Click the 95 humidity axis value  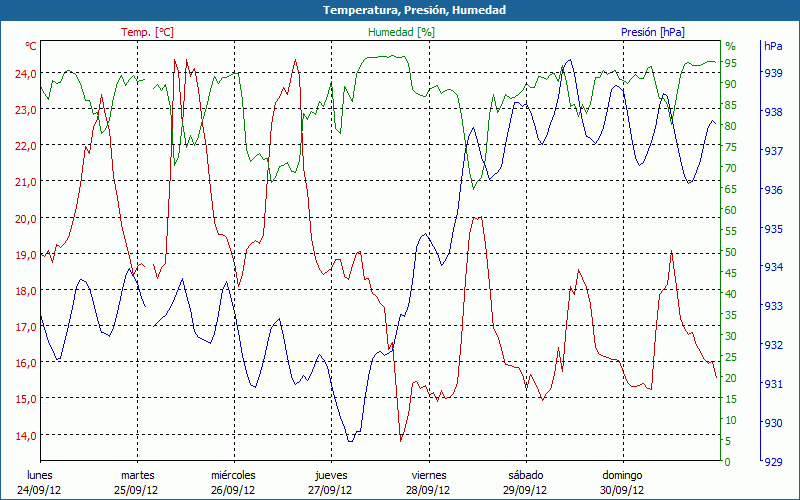tap(730, 64)
